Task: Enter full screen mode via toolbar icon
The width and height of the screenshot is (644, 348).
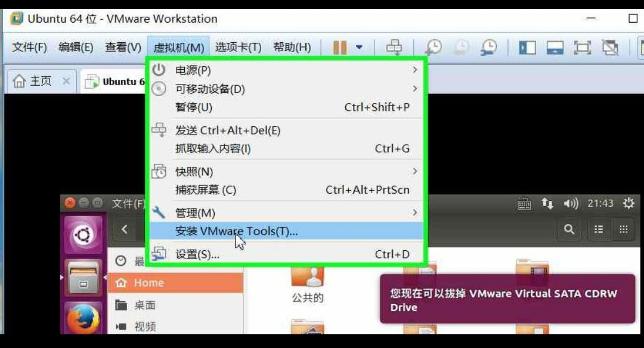Action: click(582, 46)
